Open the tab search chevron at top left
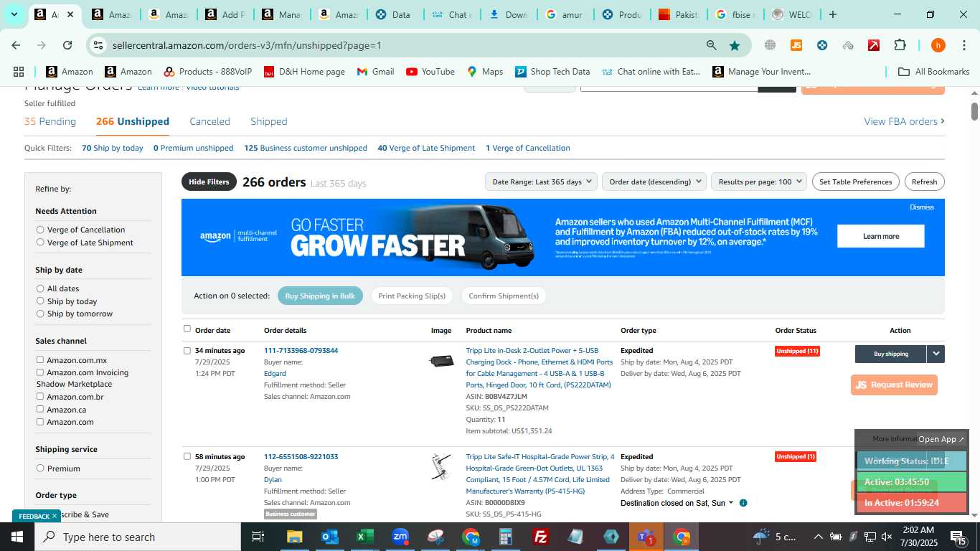This screenshot has width=980, height=551. click(14, 14)
